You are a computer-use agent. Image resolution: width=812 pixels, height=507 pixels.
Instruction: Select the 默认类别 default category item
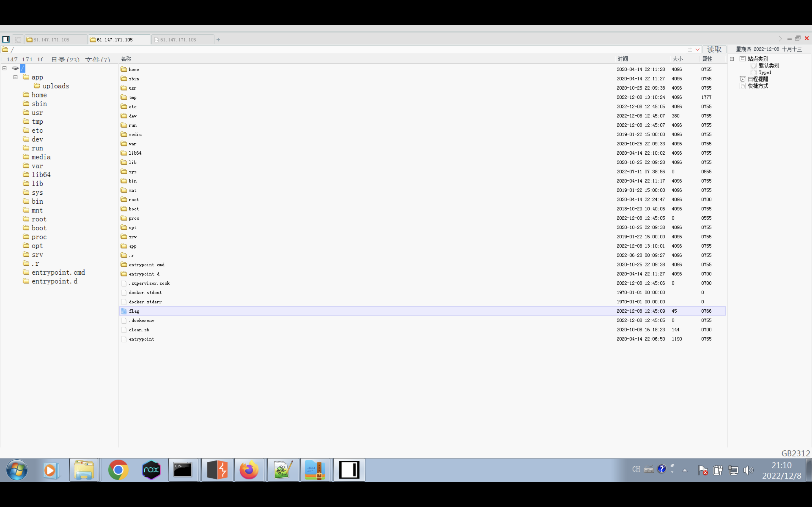[x=769, y=65]
